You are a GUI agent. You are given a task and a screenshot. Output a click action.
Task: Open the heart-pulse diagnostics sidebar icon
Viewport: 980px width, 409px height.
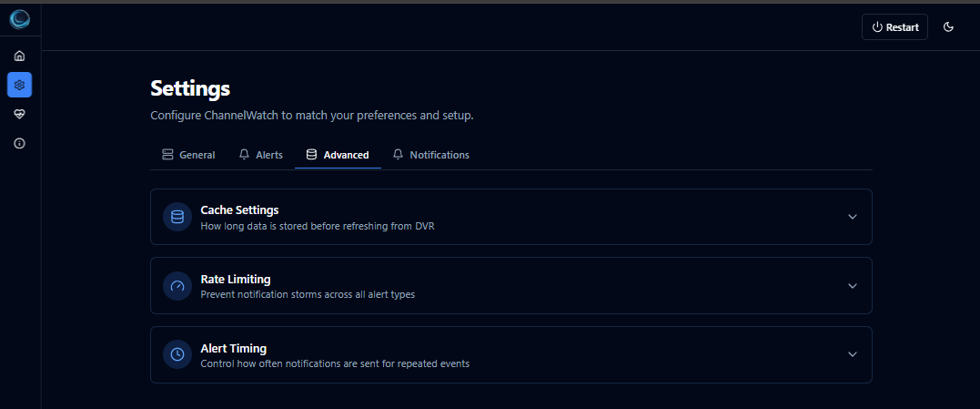pos(19,114)
